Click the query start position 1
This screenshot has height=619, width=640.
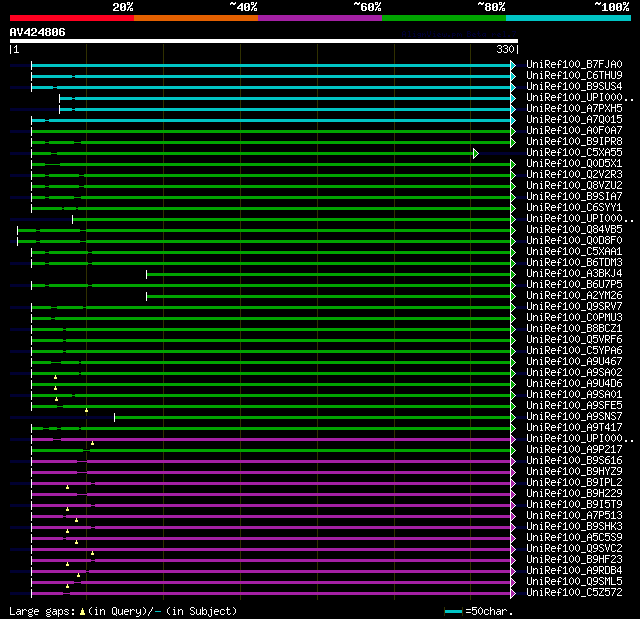(16, 49)
